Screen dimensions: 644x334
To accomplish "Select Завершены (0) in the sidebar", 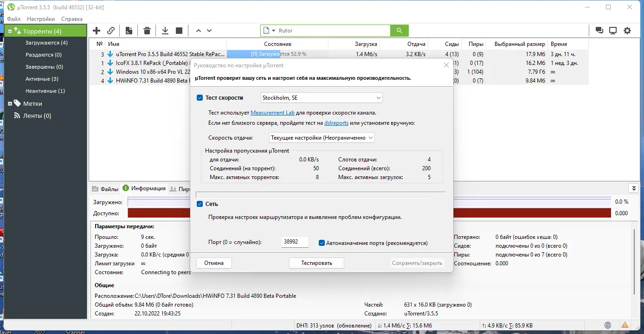I will click(44, 67).
